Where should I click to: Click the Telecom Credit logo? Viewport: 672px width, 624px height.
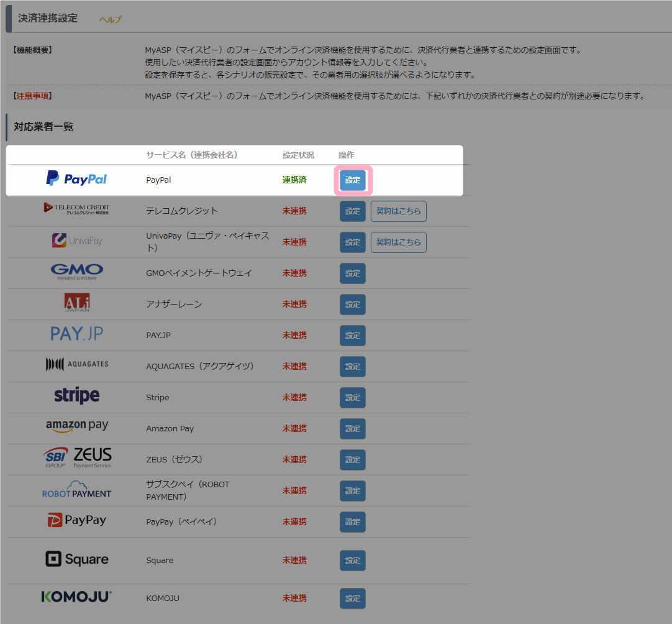(x=76, y=208)
